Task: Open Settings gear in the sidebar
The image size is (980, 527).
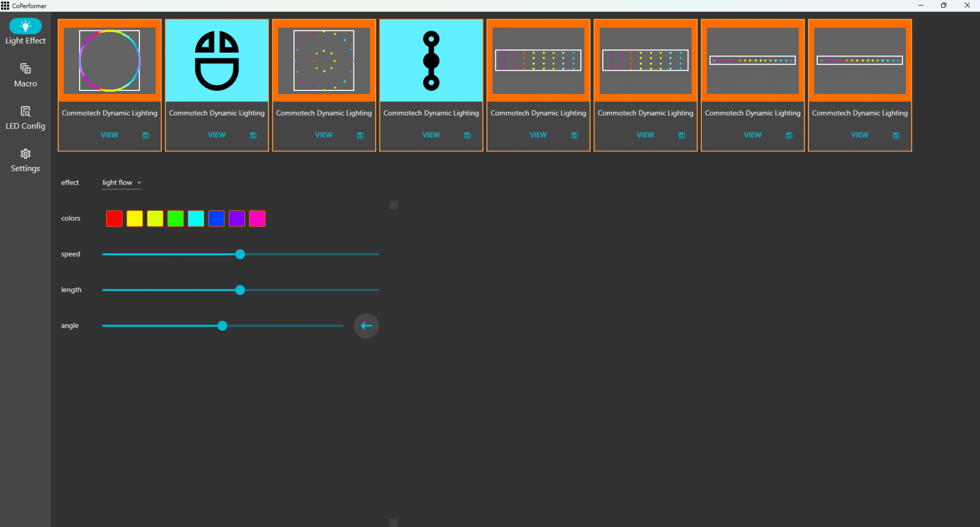Action: pos(25,161)
